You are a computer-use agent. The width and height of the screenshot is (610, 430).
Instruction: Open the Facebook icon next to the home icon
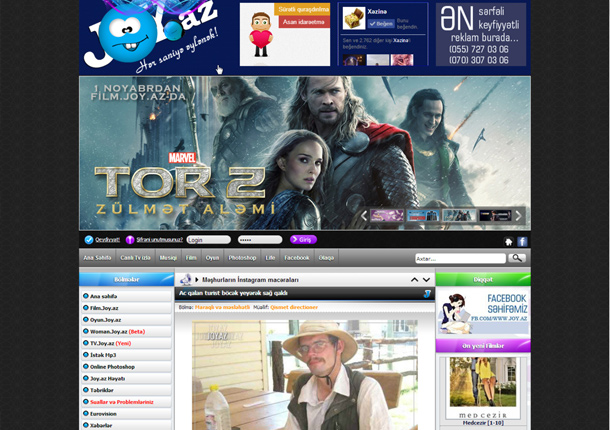pos(522,241)
